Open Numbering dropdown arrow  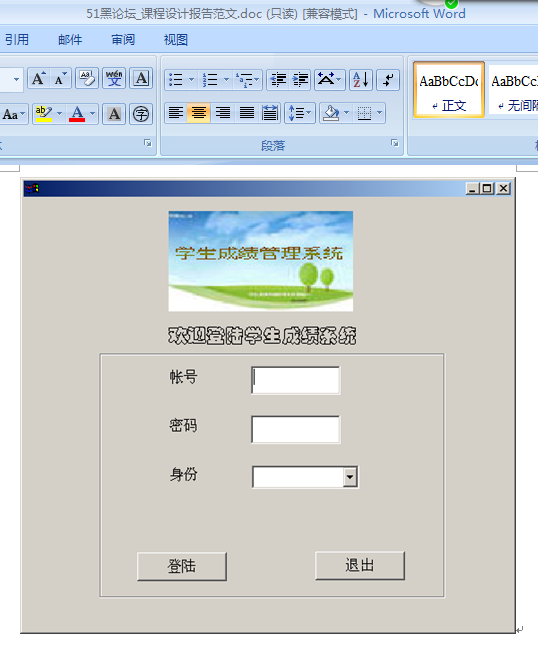pyautogui.click(x=226, y=79)
